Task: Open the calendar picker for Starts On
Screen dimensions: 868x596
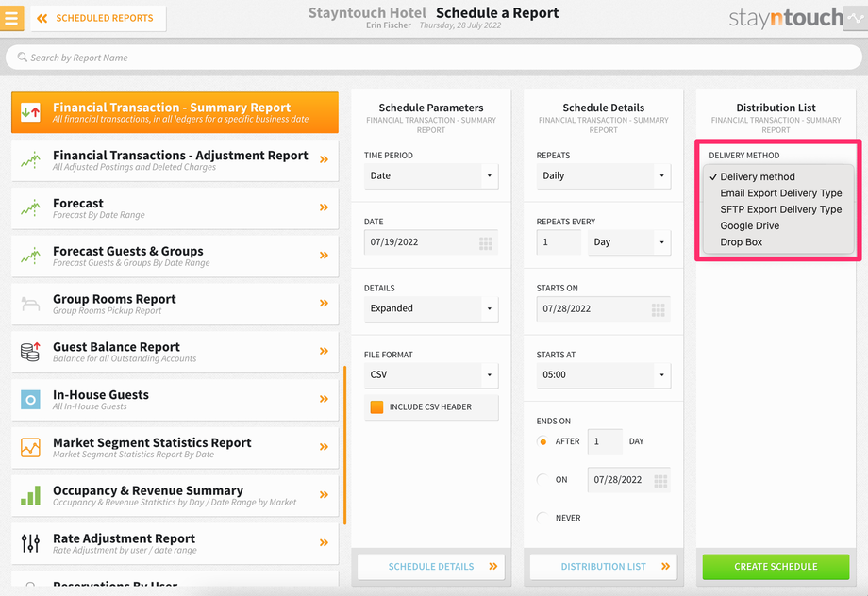Action: pos(659,309)
